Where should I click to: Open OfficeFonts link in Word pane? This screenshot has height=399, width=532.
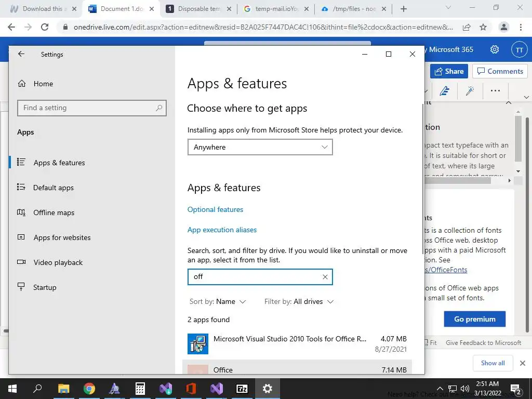tap(446, 270)
